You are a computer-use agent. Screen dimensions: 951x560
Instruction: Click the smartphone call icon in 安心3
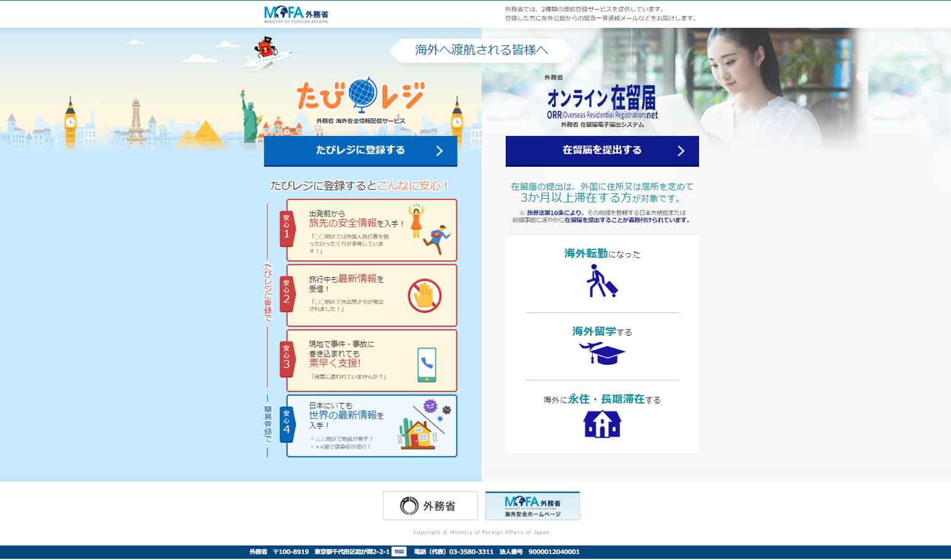click(427, 364)
